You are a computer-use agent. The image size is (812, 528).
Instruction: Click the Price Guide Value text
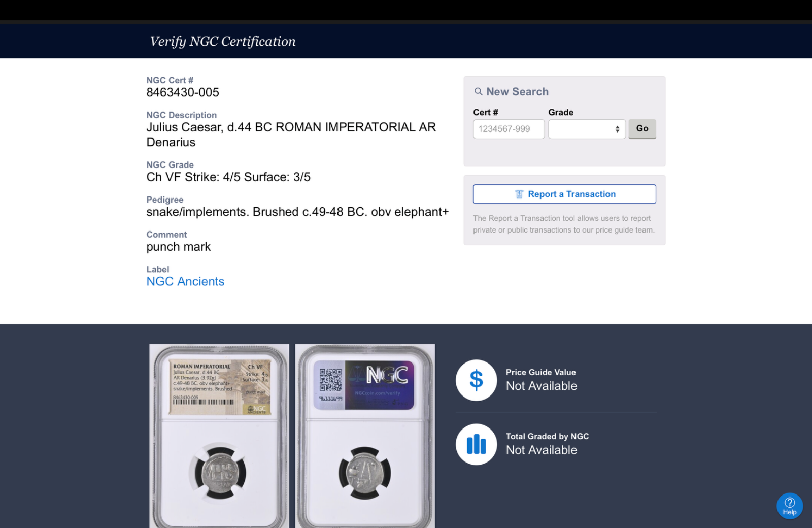pyautogui.click(x=540, y=372)
